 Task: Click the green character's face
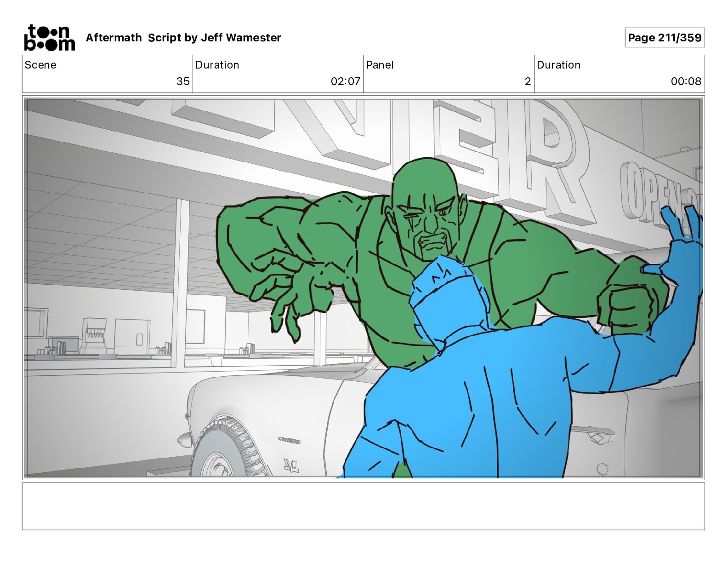430,221
